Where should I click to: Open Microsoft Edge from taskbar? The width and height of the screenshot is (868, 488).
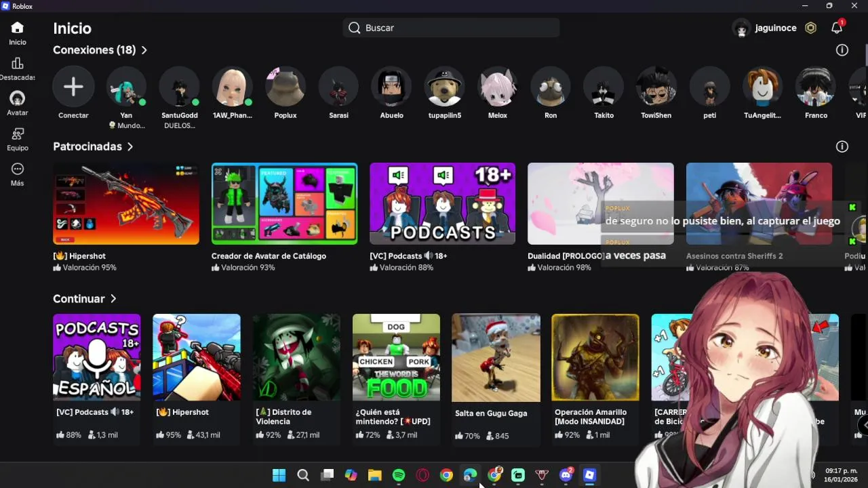point(470,475)
